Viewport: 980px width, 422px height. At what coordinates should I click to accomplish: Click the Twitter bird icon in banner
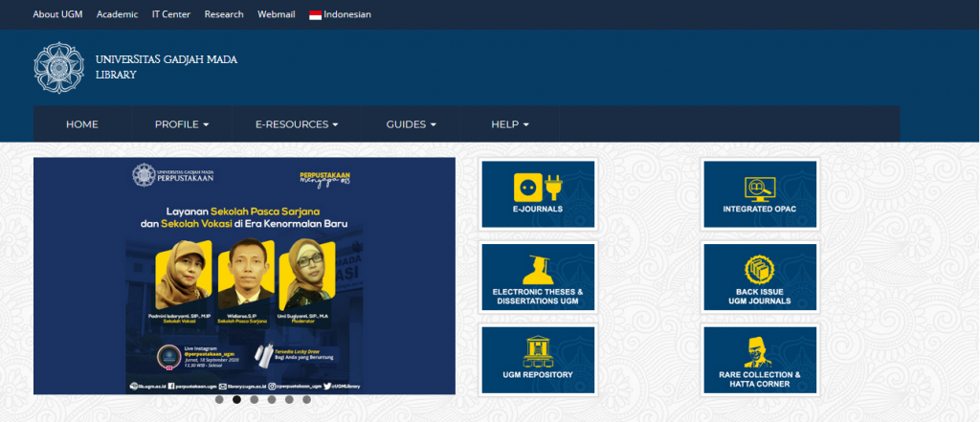[327, 387]
